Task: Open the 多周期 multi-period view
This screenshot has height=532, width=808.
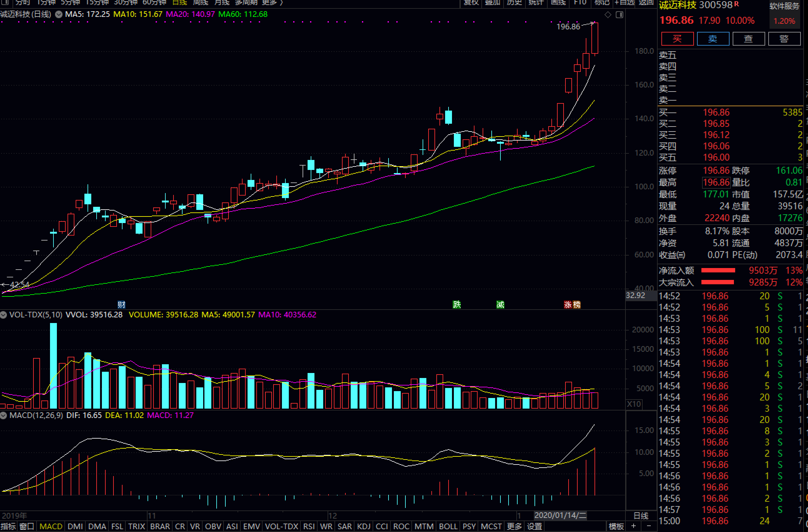Action: [246, 2]
